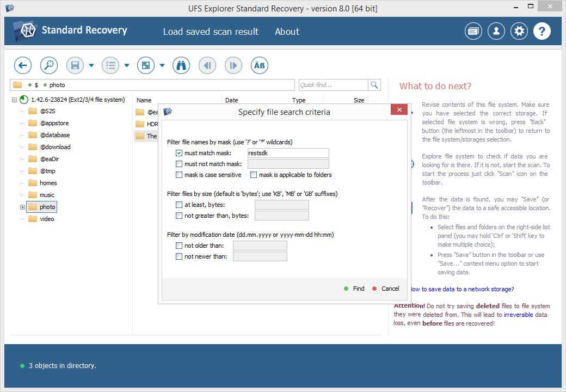Click the 'at least, bytes' value field
566x392 pixels.
tap(281, 205)
